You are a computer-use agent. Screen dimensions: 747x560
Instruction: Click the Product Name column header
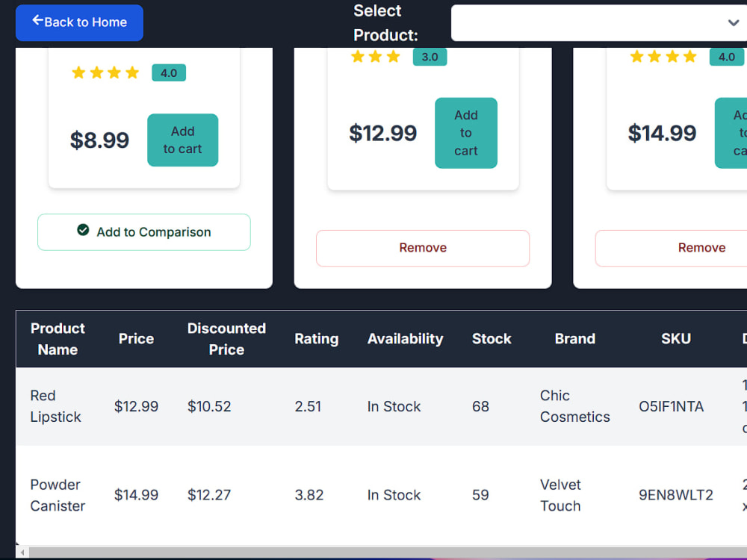tap(58, 339)
